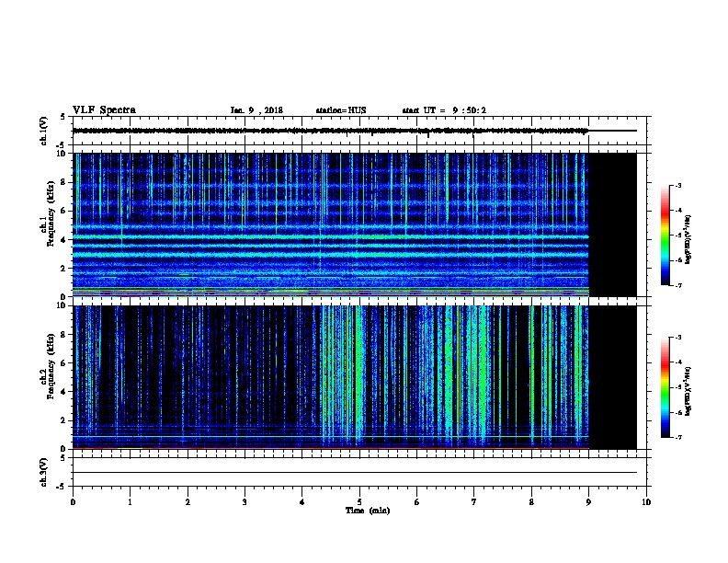The height and width of the screenshot is (563, 728).
Task: Click the time axis tick label "1"
Action: click(130, 502)
